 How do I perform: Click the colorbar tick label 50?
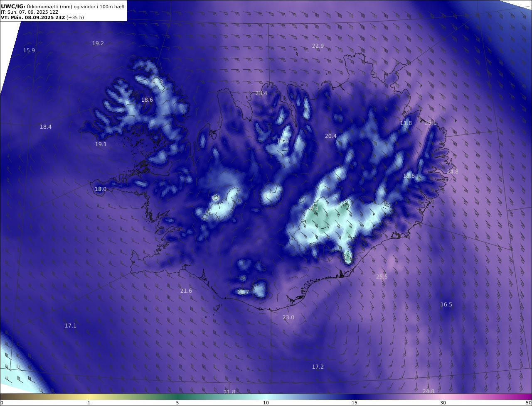(528, 403)
